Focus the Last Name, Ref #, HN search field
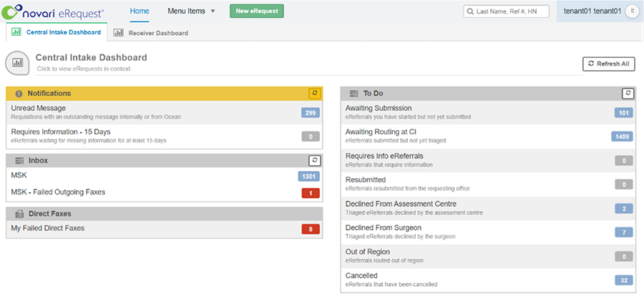644x301 pixels. [x=507, y=11]
